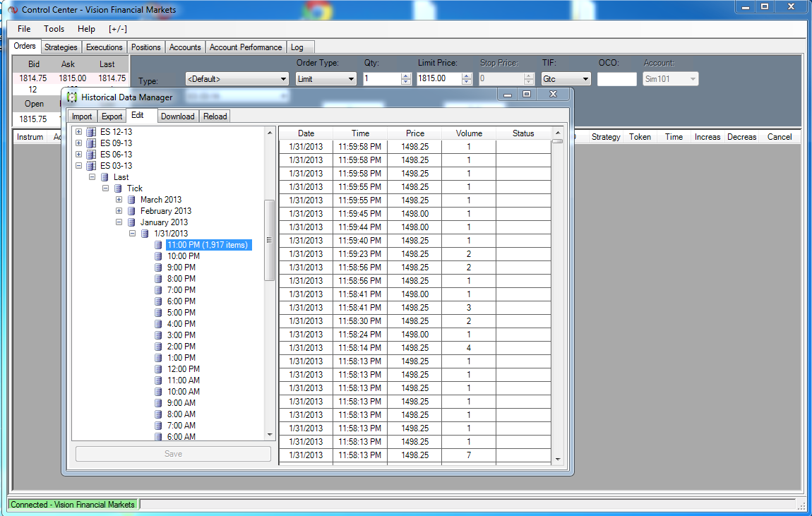Click the icon beside February 2013
The height and width of the screenshot is (516, 812).
[x=131, y=211]
